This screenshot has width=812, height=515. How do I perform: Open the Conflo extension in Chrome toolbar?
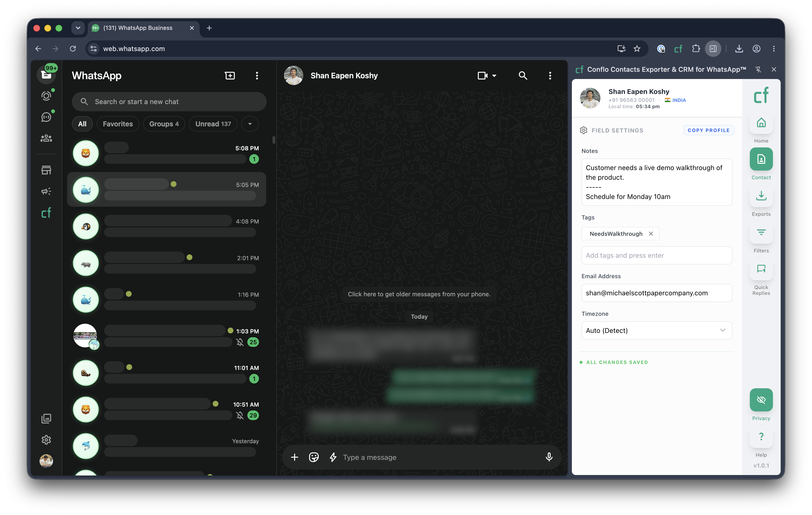(678, 49)
